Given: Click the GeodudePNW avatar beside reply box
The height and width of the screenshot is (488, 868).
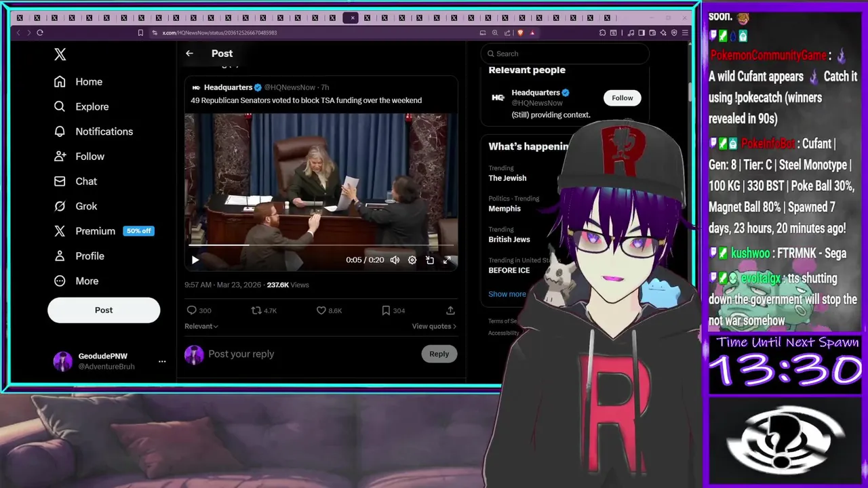Looking at the screenshot, I should 194,354.
